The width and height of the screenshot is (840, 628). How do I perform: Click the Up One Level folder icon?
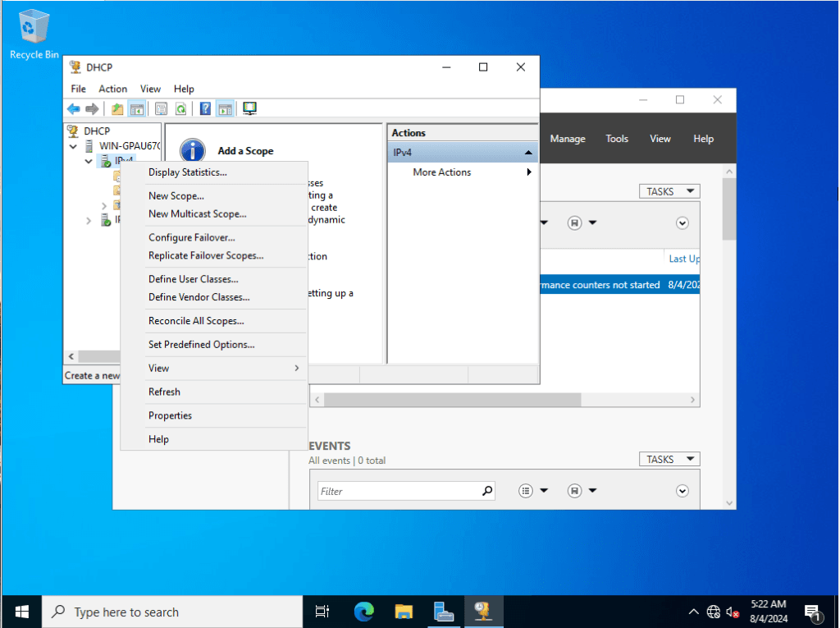click(x=117, y=109)
